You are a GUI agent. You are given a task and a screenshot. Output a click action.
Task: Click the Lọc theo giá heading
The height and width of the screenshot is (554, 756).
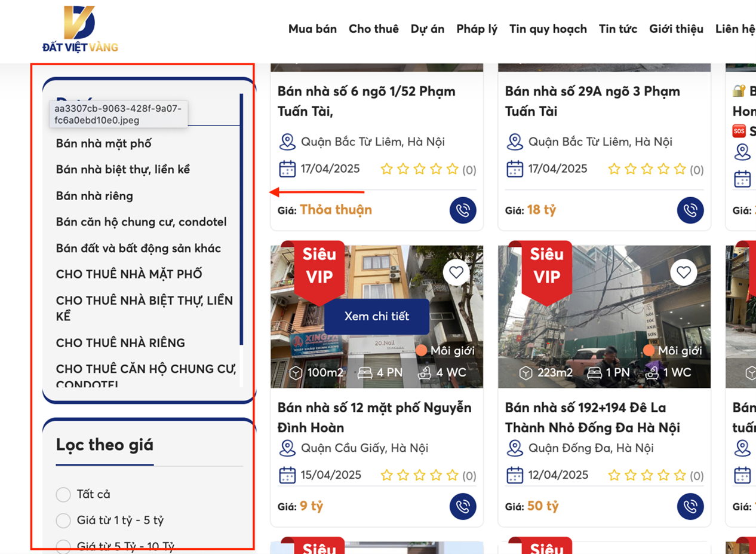pos(105,445)
